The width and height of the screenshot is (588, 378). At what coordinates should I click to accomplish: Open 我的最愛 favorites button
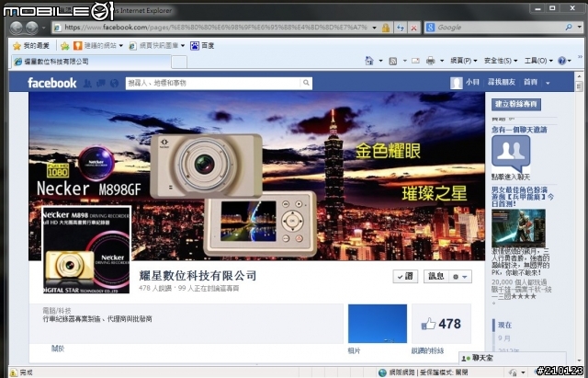pos(31,46)
